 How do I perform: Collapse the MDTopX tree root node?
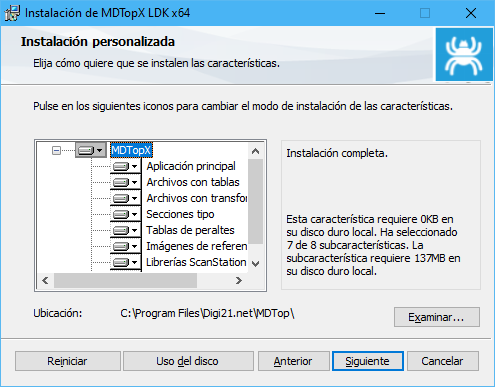pos(56,151)
